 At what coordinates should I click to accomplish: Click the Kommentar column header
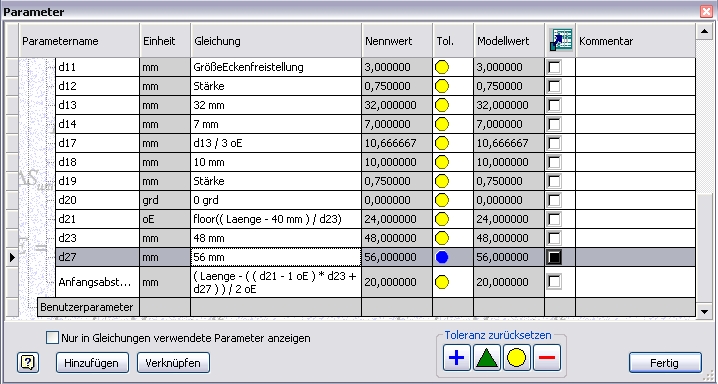636,41
